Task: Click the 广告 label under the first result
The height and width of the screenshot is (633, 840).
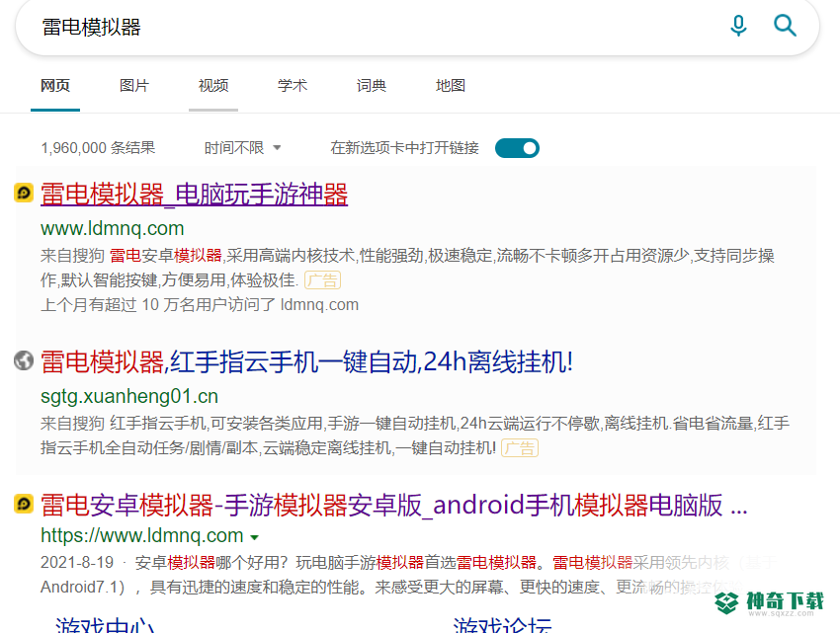Action: (x=322, y=280)
